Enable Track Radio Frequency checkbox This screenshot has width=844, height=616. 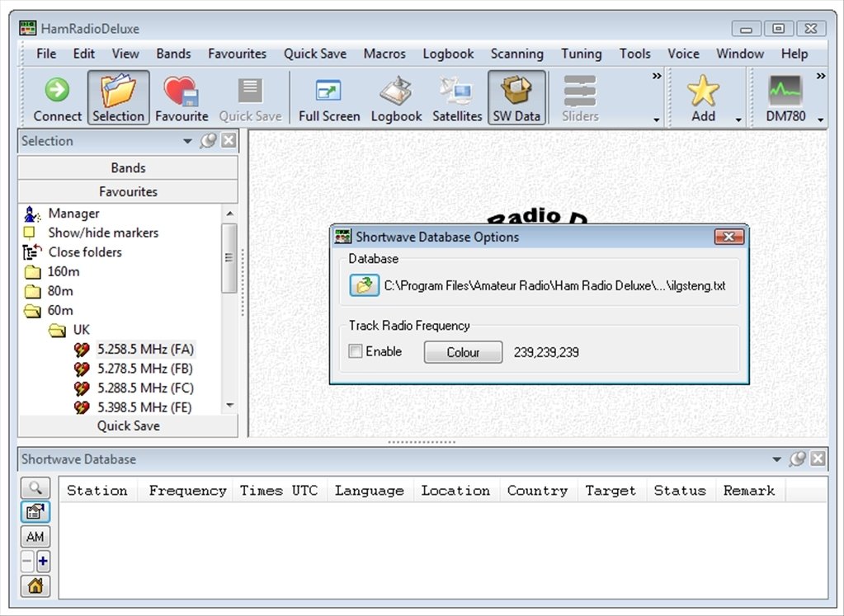[356, 351]
